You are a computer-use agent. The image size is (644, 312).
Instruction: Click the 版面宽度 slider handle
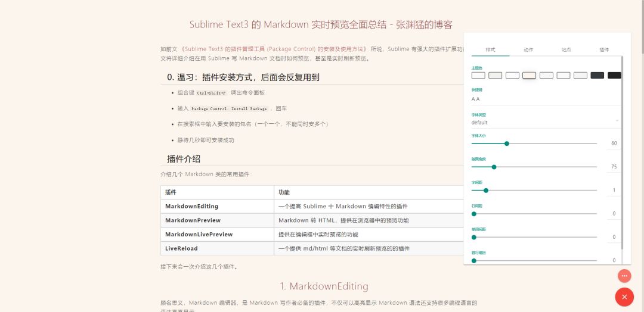tap(494, 167)
